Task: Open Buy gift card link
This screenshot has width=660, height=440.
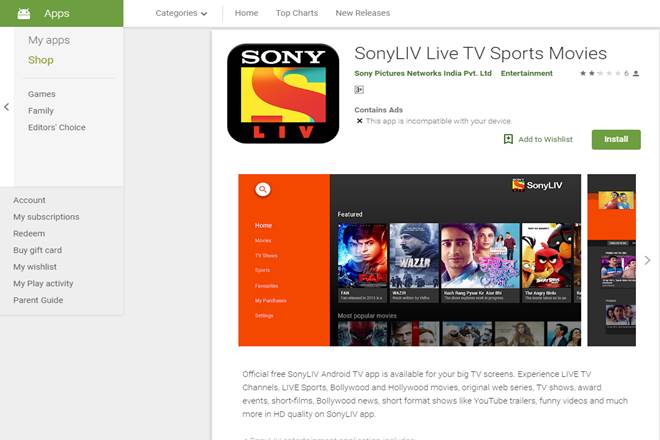Action: click(x=37, y=250)
